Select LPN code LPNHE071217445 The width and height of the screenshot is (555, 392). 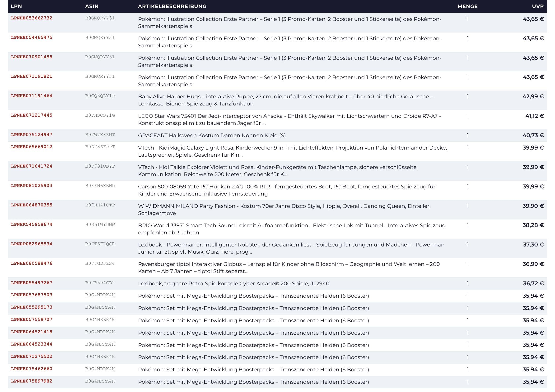click(31, 115)
